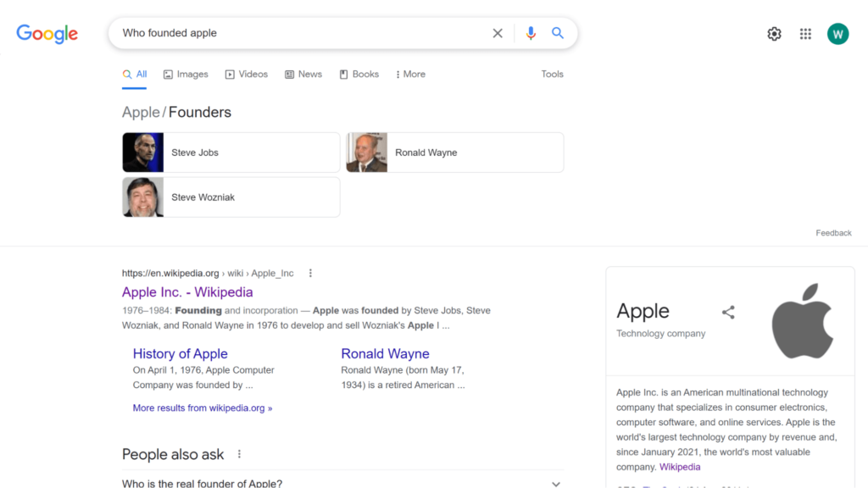
Task: Click Steve Wozniak's photo thumbnail
Action: point(142,197)
